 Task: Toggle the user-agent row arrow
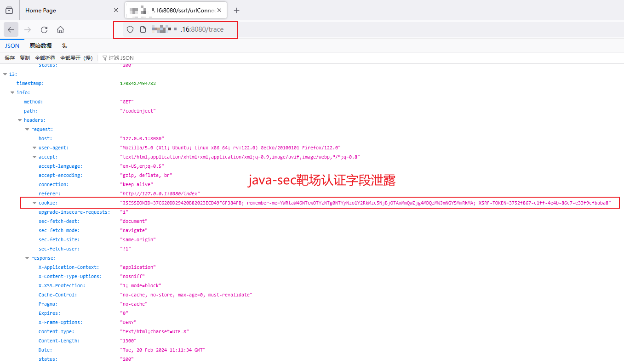point(34,148)
